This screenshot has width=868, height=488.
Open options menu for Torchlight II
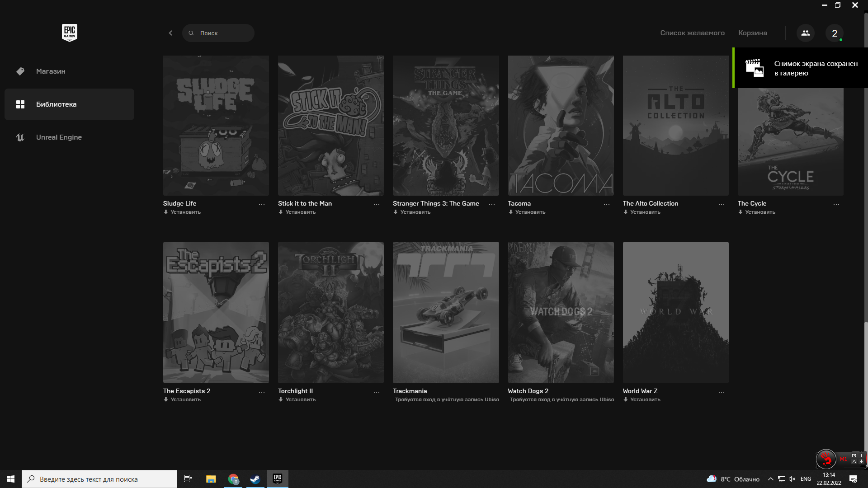point(377,392)
